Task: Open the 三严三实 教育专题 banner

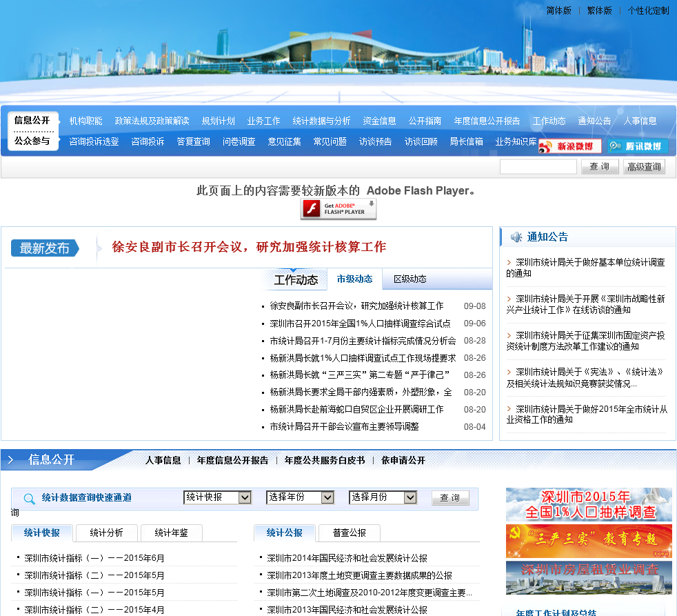Action: coord(589,541)
